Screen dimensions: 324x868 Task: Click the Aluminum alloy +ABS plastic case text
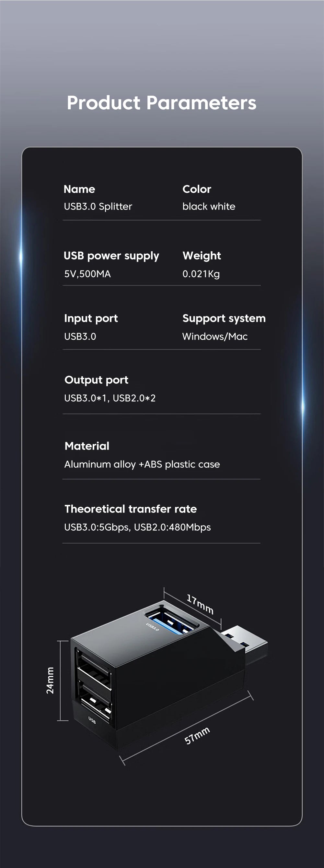coord(142,464)
